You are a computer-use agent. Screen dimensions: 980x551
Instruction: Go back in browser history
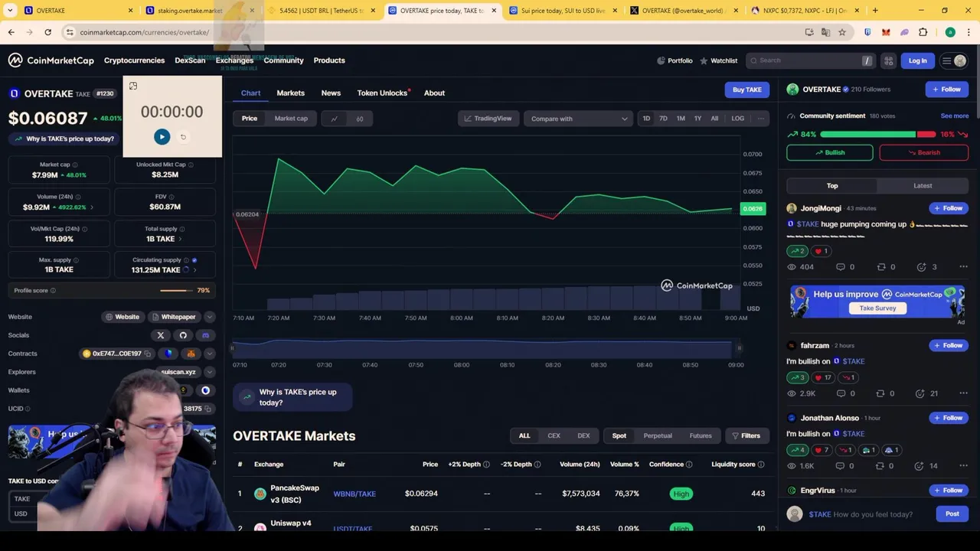(11, 32)
